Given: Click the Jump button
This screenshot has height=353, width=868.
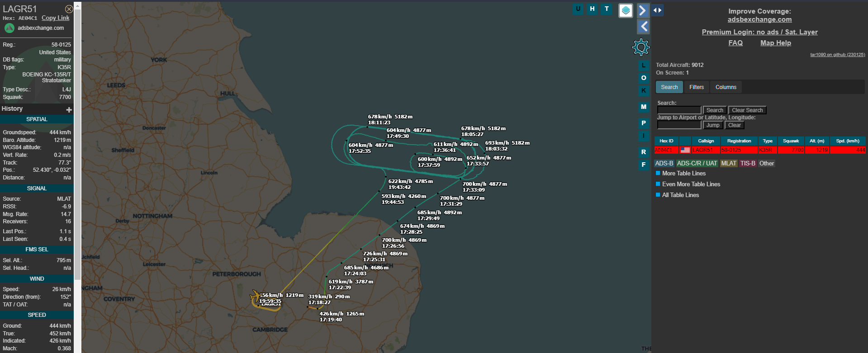Looking at the screenshot, I should [x=713, y=125].
